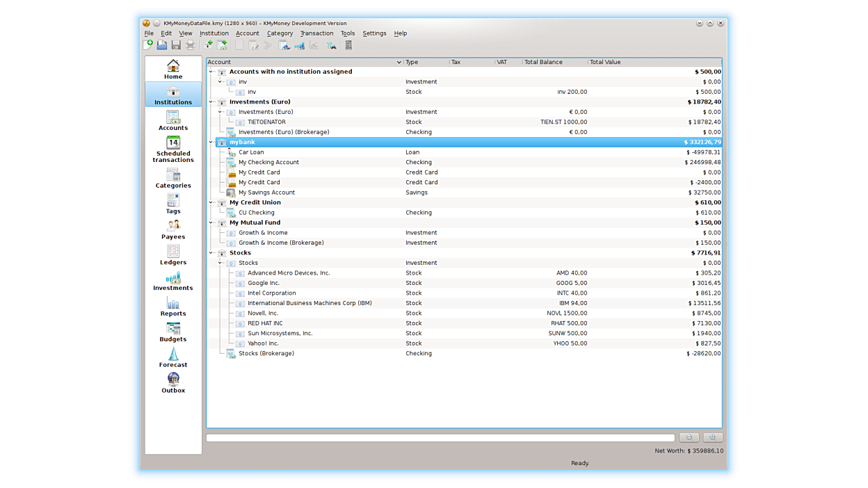The width and height of the screenshot is (868, 488).
Task: Select the My Savings Account row
Action: pos(266,193)
